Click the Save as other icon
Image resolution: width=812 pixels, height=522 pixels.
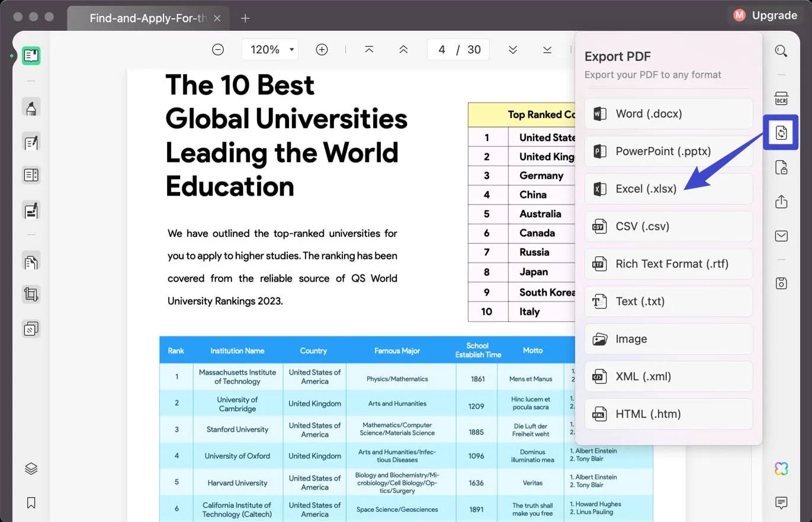781,283
